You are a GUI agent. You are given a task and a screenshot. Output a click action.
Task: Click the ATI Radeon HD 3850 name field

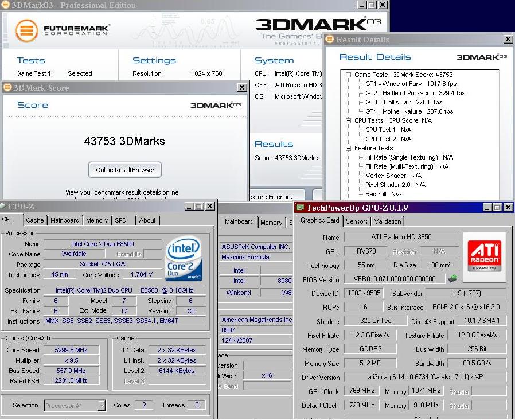click(401, 237)
